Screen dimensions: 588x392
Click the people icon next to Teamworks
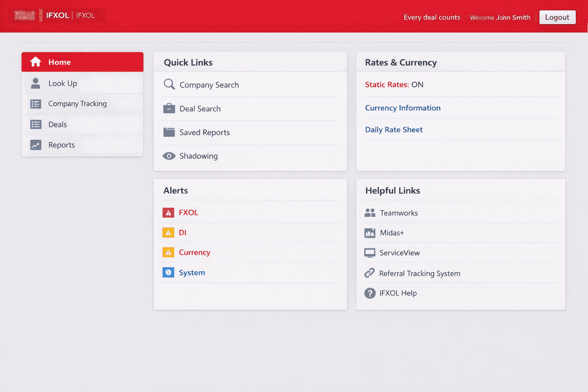(x=370, y=213)
